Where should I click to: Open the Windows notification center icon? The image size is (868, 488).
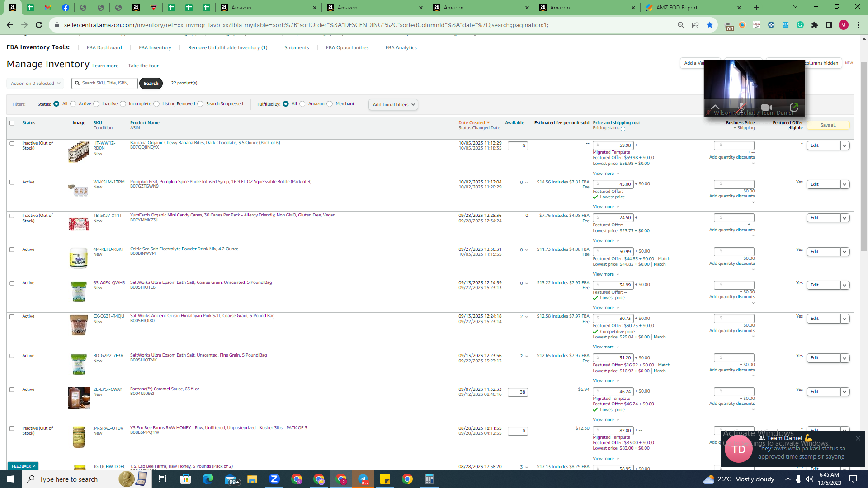pyautogui.click(x=853, y=479)
